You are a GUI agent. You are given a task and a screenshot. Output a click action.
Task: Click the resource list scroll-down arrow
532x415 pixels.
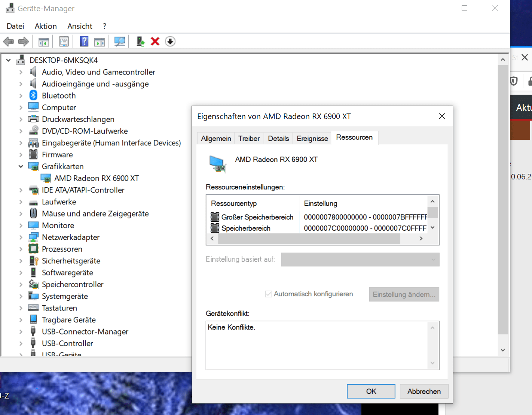point(432,227)
